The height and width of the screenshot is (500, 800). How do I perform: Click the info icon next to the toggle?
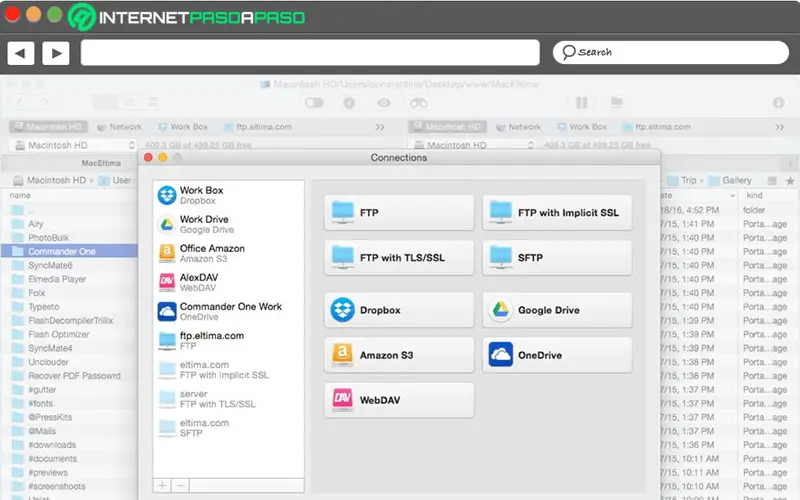click(349, 103)
